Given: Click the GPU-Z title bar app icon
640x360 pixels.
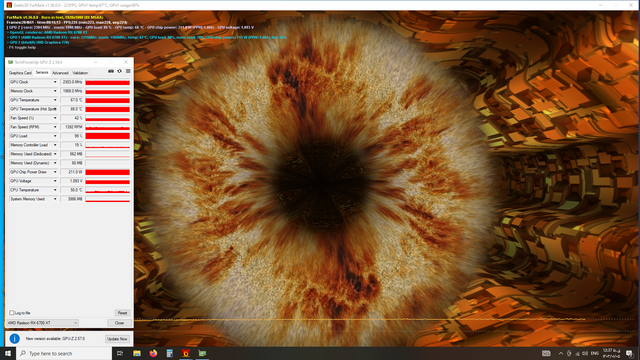Looking at the screenshot, I should (x=11, y=62).
